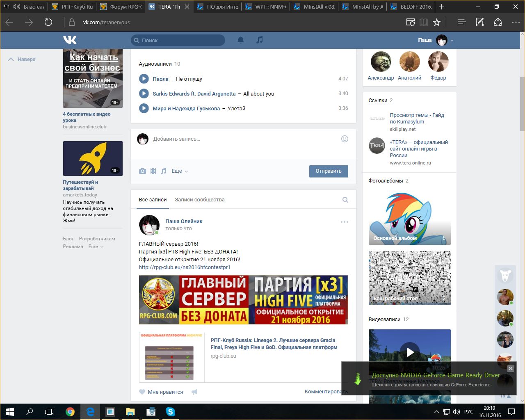Image resolution: width=525 pixels, height=420 pixels.
Task: Open the Ваш рабочий стол album
Action: [410, 278]
